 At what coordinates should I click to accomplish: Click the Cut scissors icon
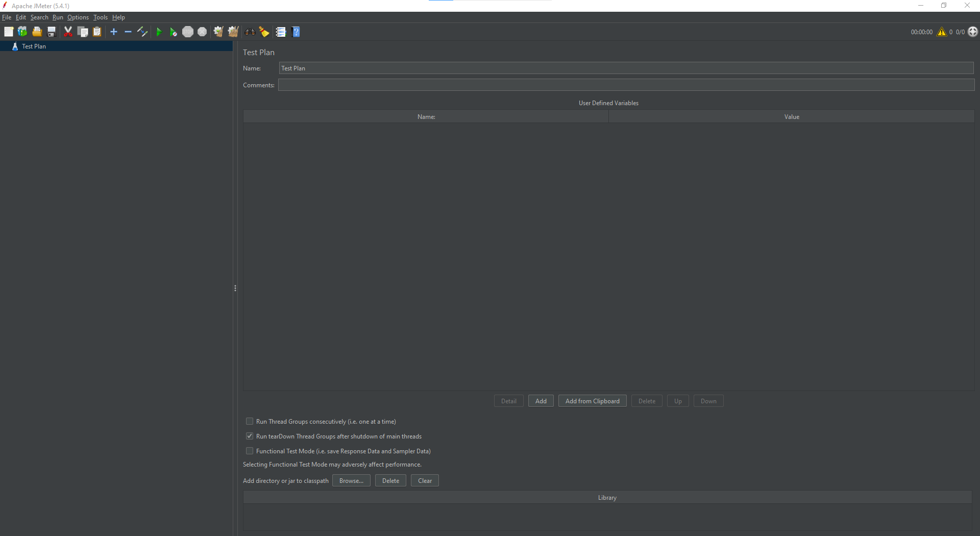point(68,32)
